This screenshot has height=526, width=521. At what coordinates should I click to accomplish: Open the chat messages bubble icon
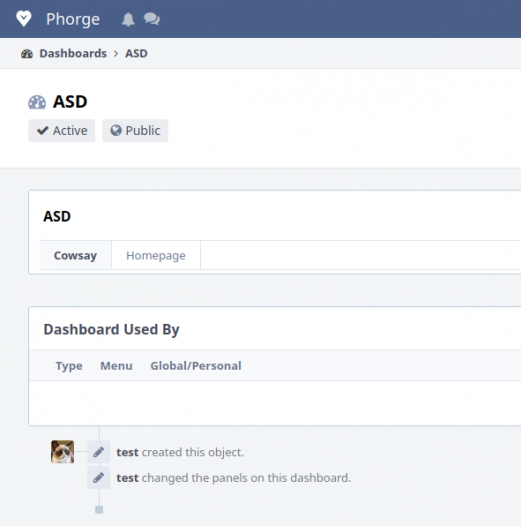point(152,19)
